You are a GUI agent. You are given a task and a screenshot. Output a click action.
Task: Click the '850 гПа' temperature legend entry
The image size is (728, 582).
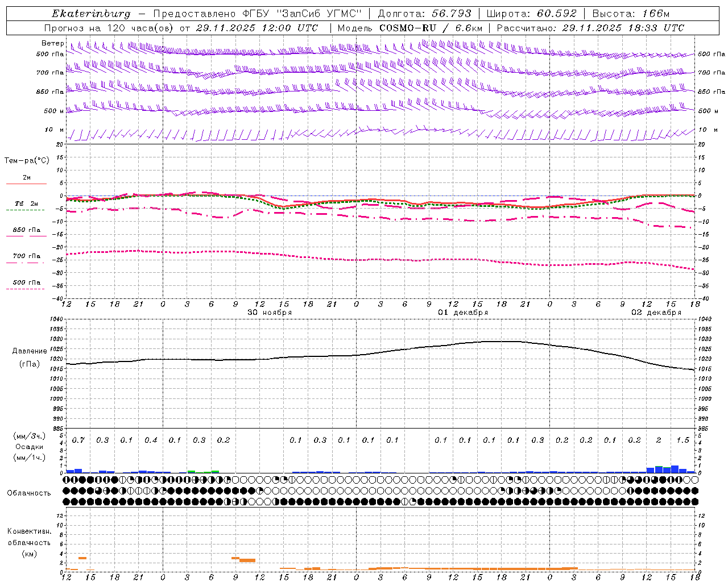pos(27,230)
